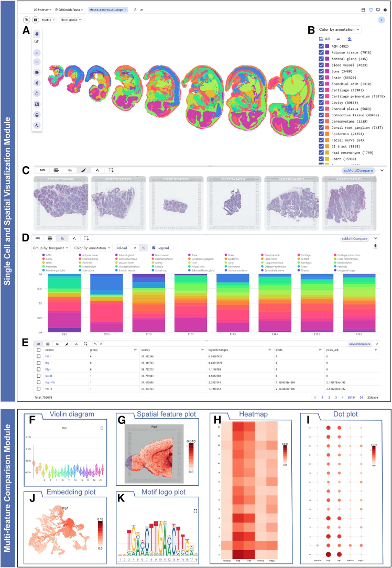Click the edit pencil tool below the hand tool

coord(37,42)
